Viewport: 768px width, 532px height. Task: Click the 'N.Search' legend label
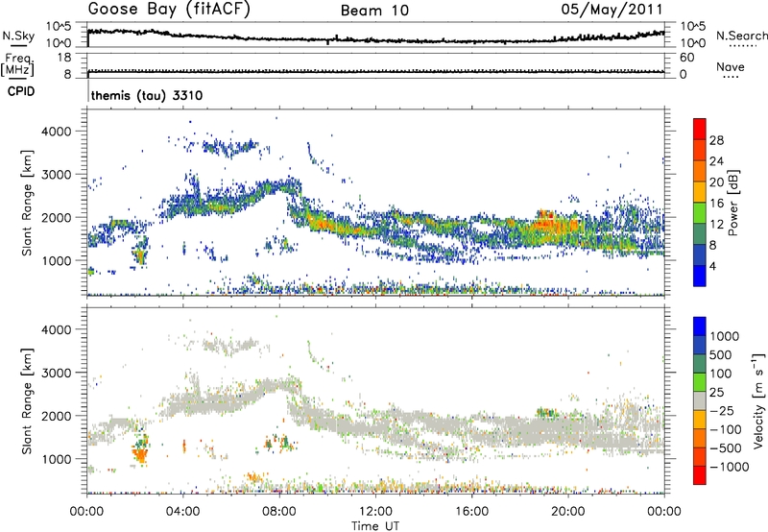point(741,36)
